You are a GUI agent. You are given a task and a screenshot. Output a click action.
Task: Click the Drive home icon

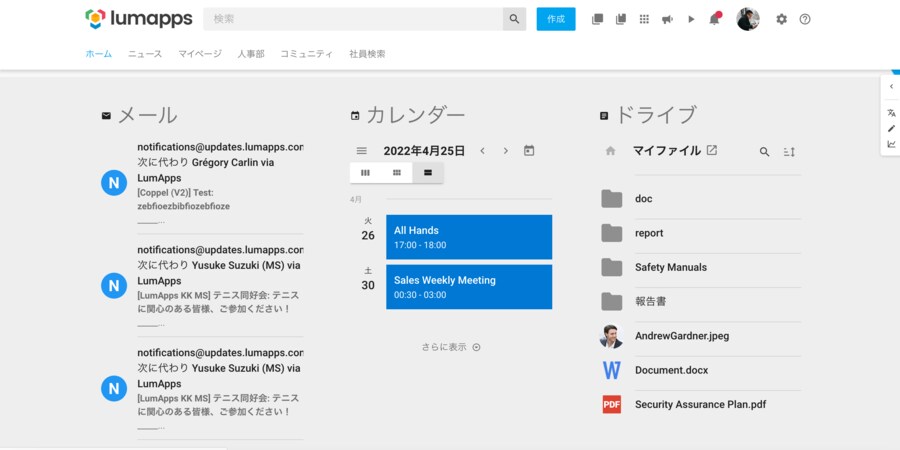pos(610,151)
